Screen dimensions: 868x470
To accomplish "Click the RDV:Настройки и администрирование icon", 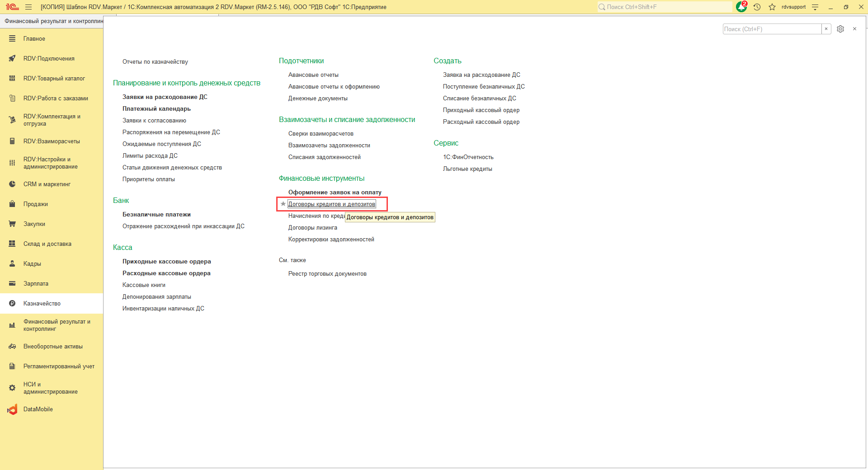I will [x=12, y=163].
